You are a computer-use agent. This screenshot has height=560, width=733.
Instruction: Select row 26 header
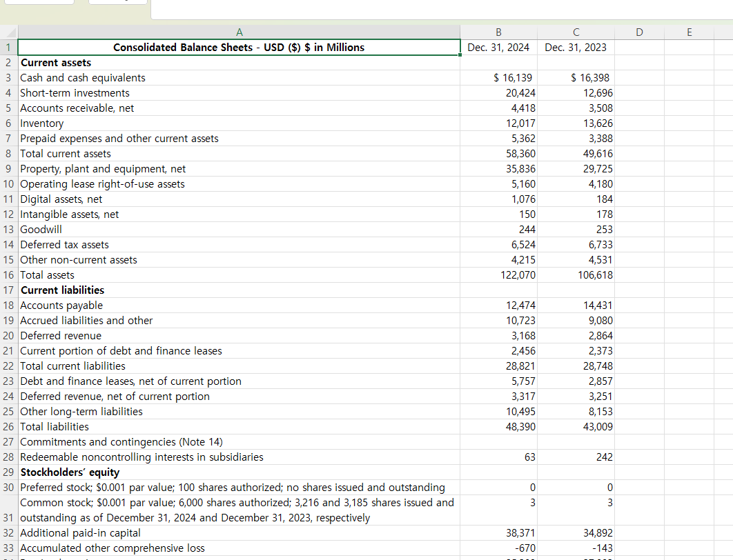(x=9, y=427)
